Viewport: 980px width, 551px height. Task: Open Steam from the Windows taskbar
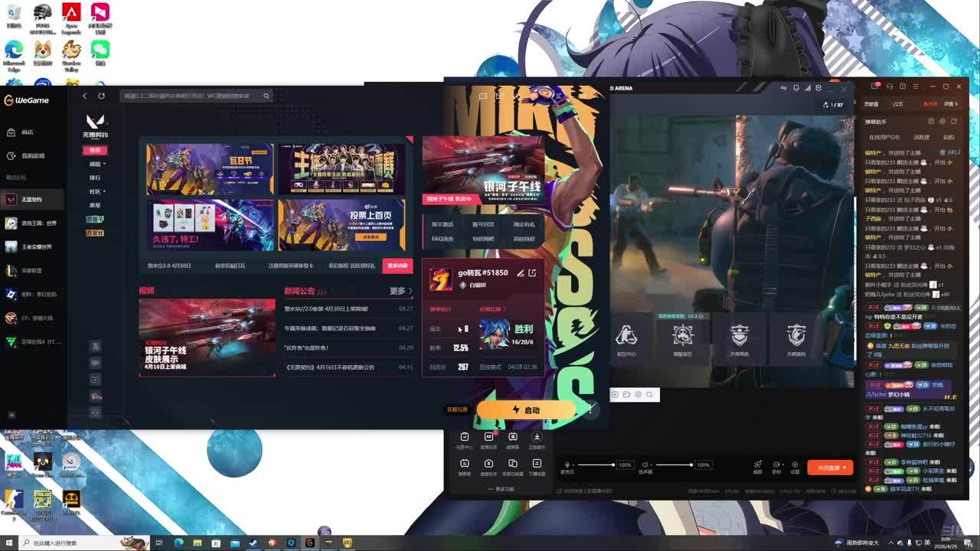click(x=253, y=543)
